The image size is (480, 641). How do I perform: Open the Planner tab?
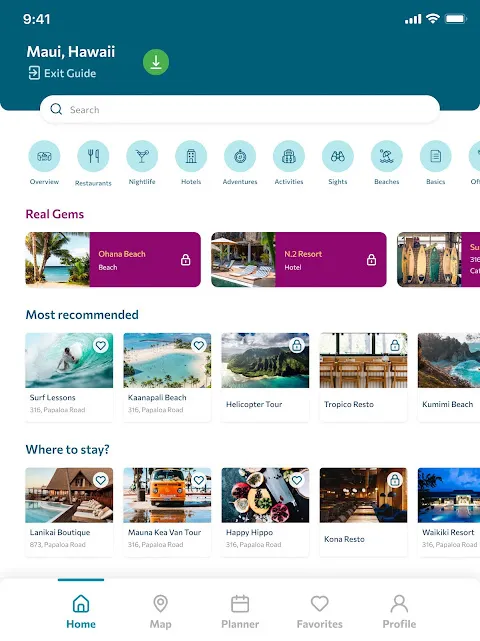(x=240, y=612)
